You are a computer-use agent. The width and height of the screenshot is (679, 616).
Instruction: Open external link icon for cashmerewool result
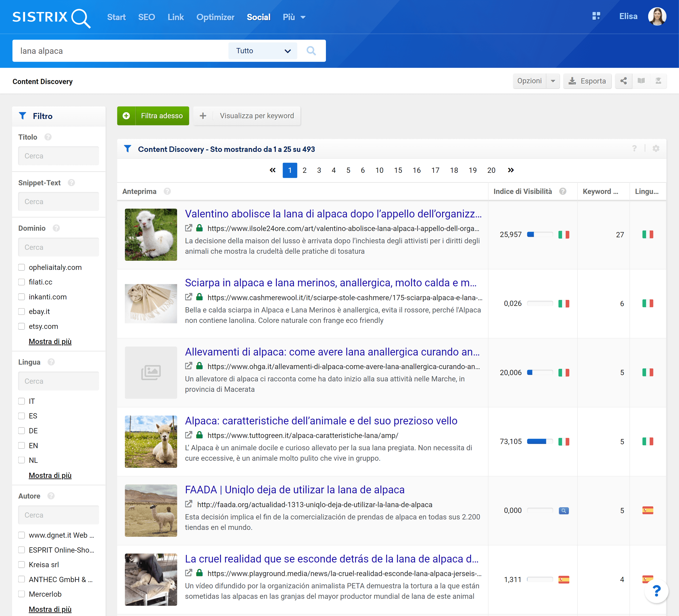click(189, 297)
